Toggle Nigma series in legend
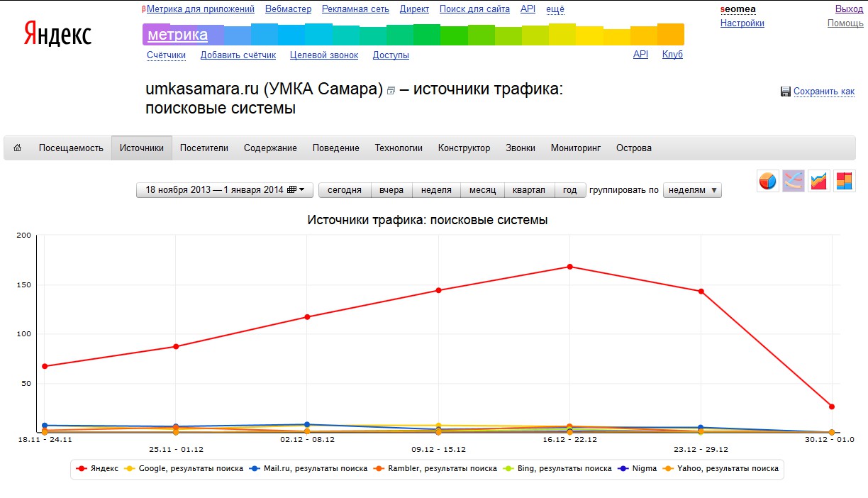 pyautogui.click(x=637, y=468)
